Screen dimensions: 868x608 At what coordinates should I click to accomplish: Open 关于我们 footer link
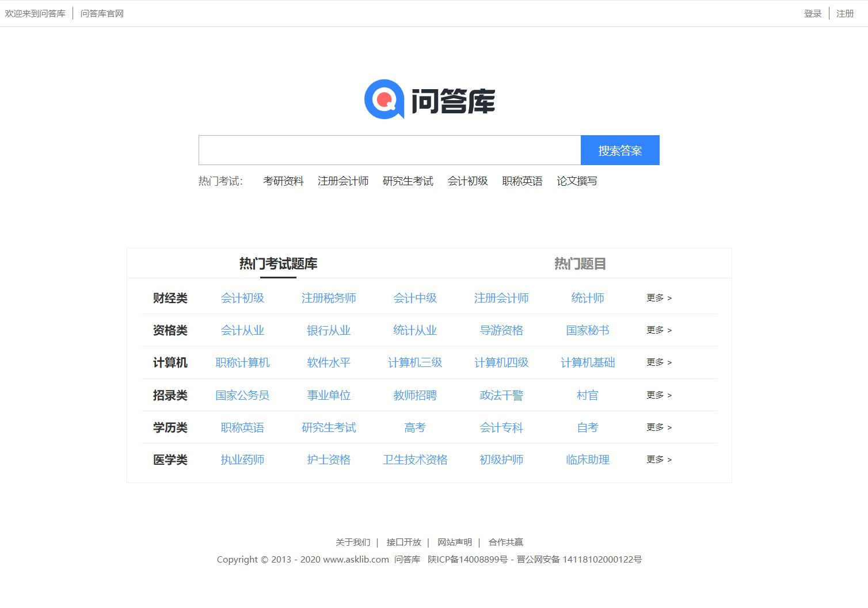[x=353, y=542]
